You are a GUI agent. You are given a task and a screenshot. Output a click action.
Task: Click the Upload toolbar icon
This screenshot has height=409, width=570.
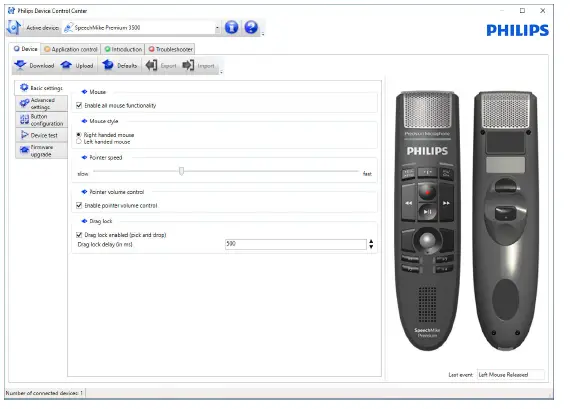tap(66, 65)
